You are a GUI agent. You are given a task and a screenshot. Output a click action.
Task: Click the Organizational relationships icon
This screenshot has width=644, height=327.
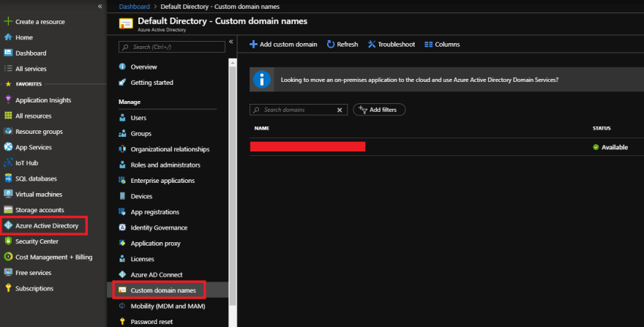tap(122, 149)
